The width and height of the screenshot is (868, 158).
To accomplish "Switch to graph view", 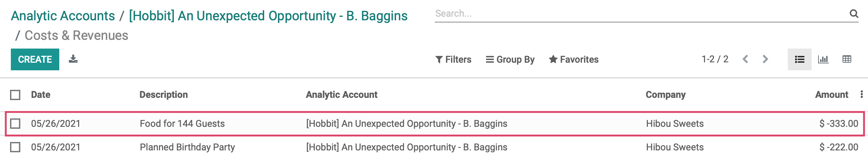I will (823, 59).
